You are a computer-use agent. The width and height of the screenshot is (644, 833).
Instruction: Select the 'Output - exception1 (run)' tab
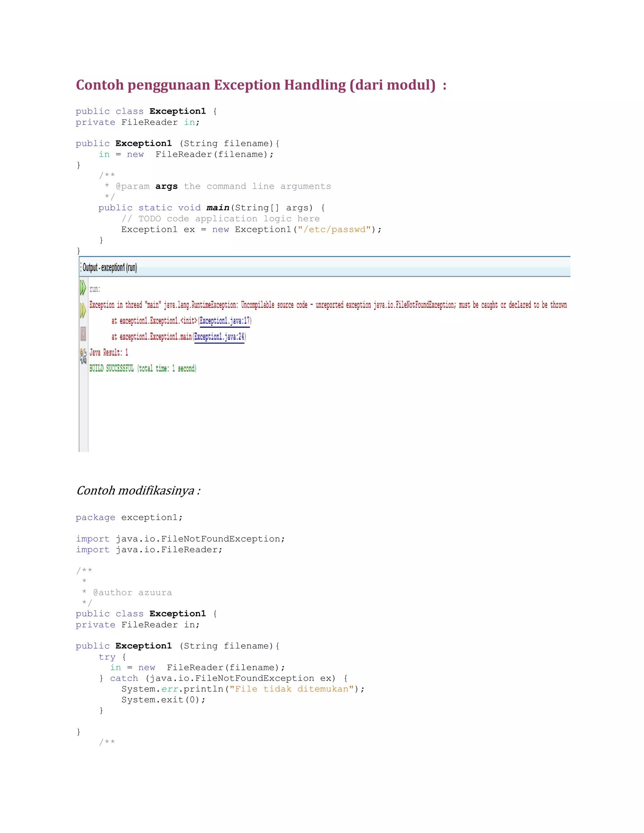[x=109, y=268]
